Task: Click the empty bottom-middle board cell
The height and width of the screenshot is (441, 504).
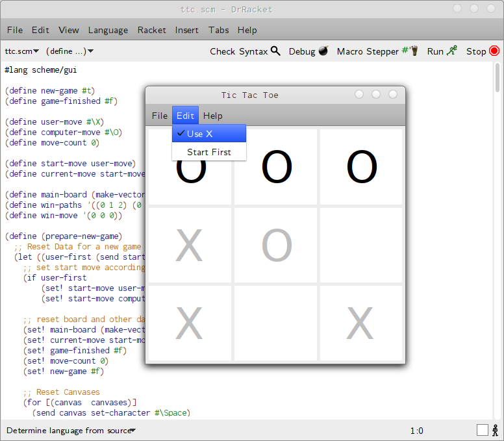Action: (x=276, y=323)
